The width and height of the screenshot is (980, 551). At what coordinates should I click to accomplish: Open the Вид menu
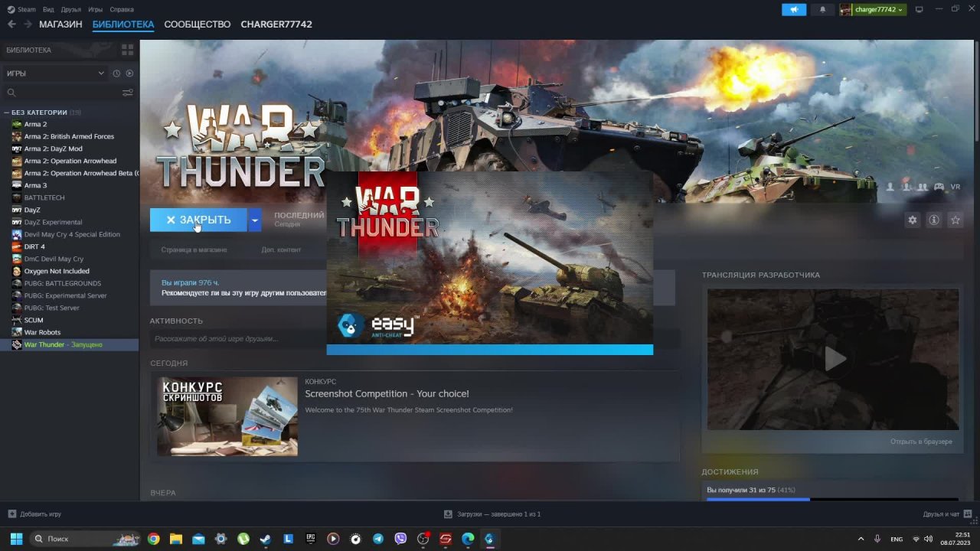(48, 9)
